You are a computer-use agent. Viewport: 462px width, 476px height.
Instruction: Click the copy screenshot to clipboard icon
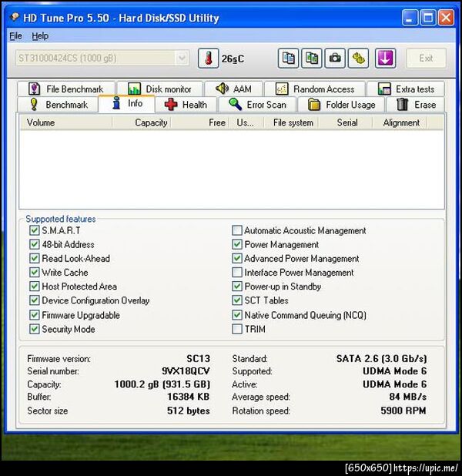coord(311,58)
